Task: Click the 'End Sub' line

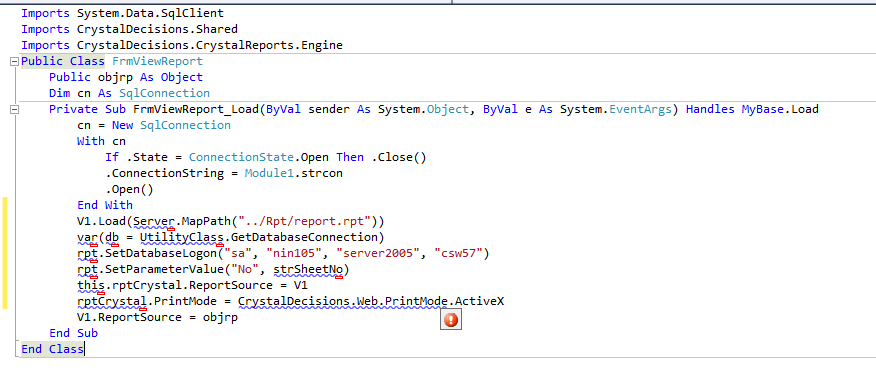Action: click(73, 333)
